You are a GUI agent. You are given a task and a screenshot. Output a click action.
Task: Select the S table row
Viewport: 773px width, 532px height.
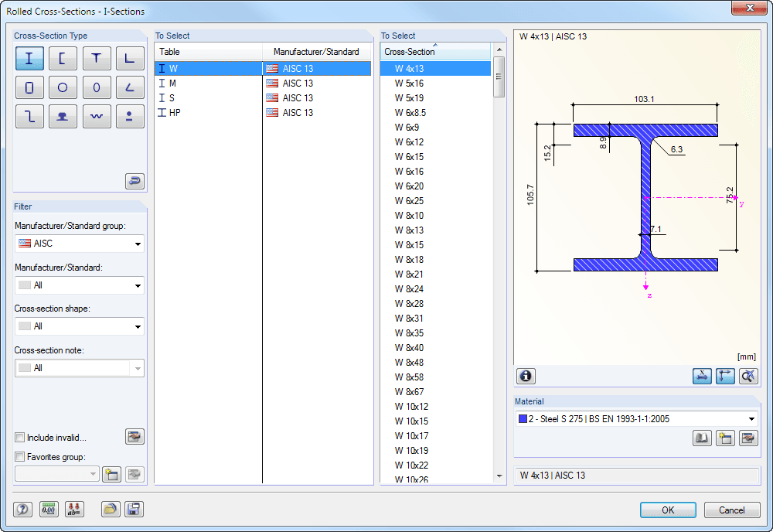(x=263, y=98)
